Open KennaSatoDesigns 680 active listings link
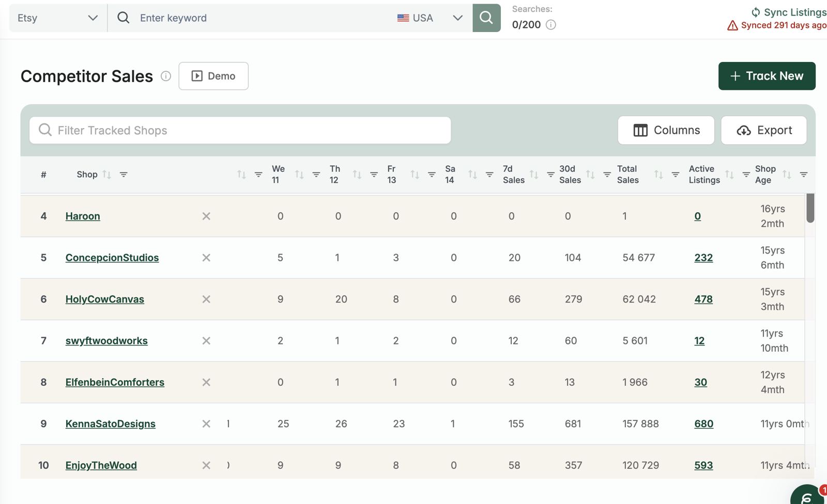 pyautogui.click(x=704, y=424)
